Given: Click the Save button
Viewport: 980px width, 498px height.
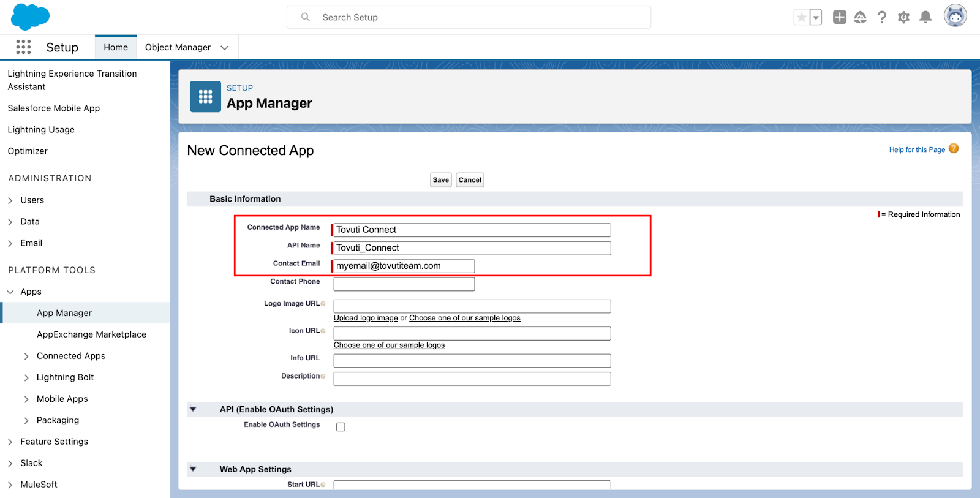Looking at the screenshot, I should point(441,179).
